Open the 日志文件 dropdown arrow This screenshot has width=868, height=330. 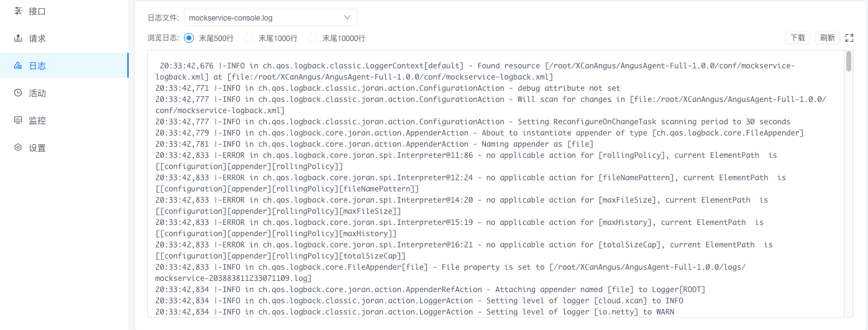pyautogui.click(x=347, y=17)
